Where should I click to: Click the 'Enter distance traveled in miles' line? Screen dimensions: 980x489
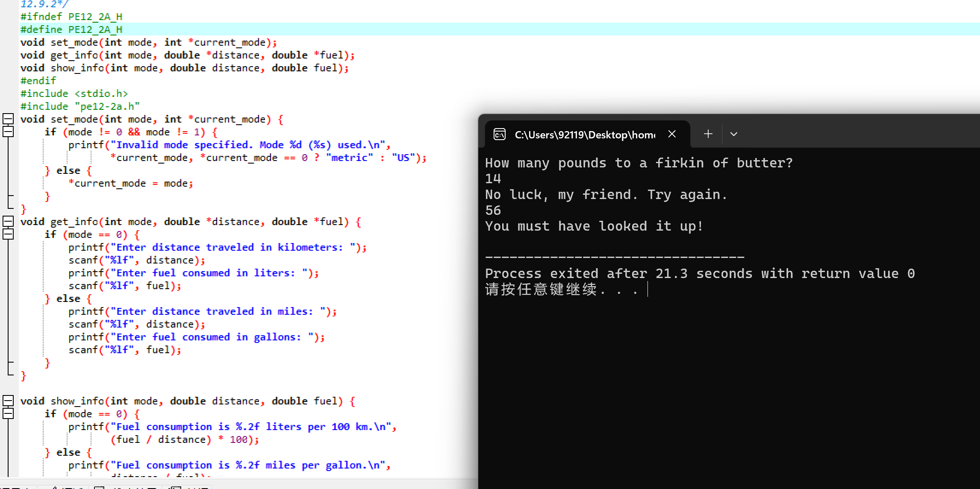click(203, 311)
